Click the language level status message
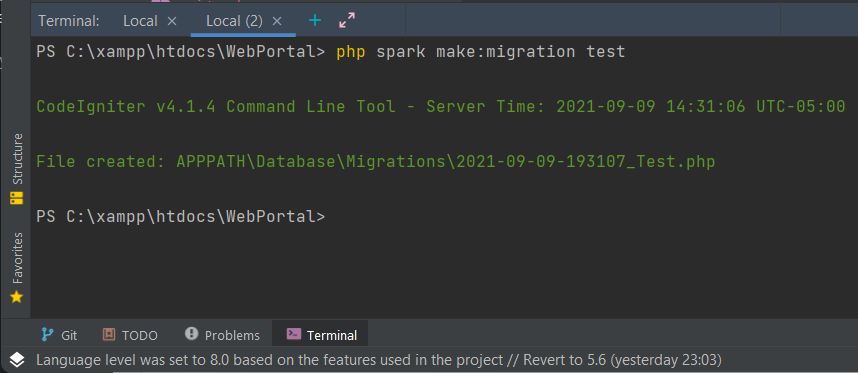The image size is (858, 373). [379, 360]
